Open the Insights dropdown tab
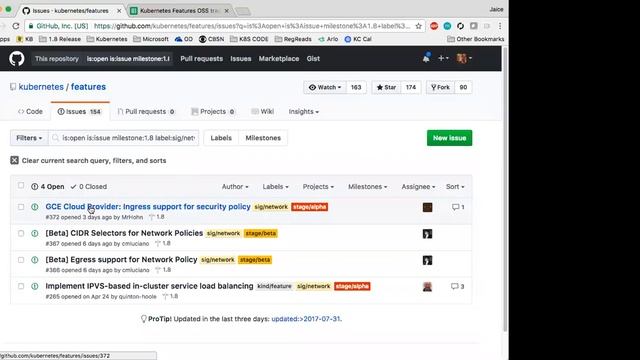 click(x=304, y=111)
